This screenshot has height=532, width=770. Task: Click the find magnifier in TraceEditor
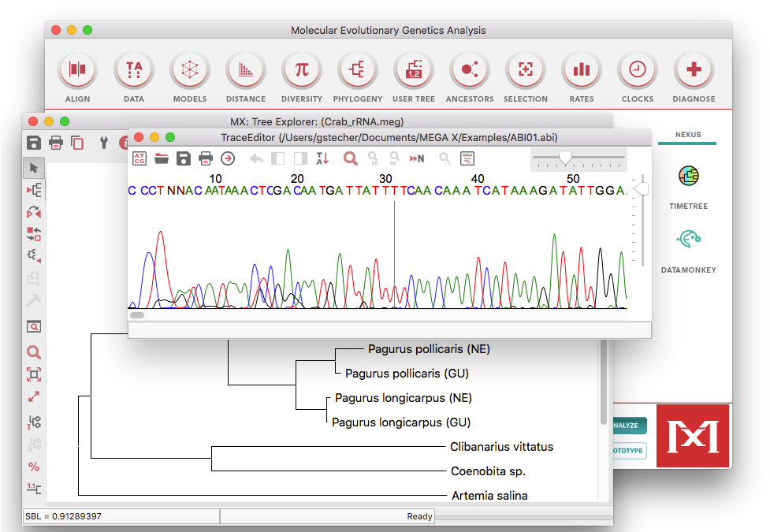(x=350, y=158)
